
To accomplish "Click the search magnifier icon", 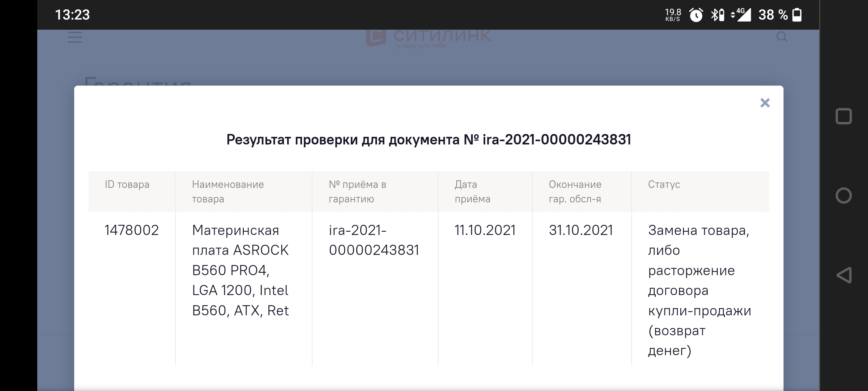I will 782,37.
